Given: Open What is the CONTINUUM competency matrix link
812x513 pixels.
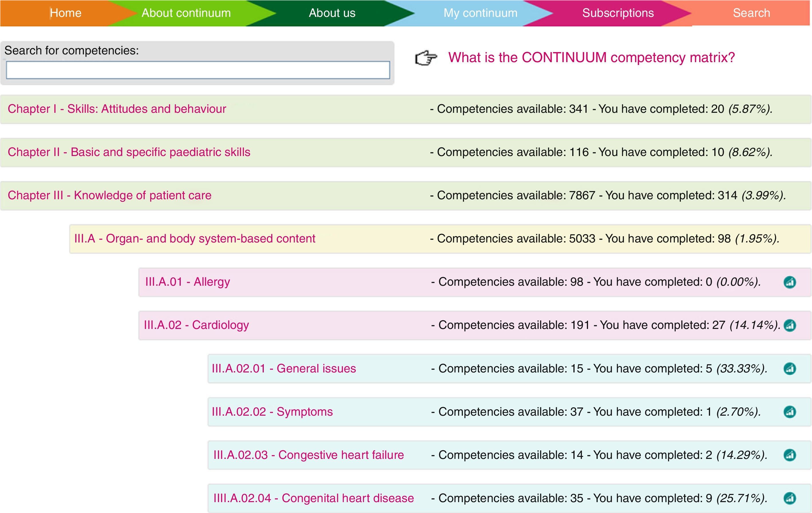Looking at the screenshot, I should (x=591, y=58).
